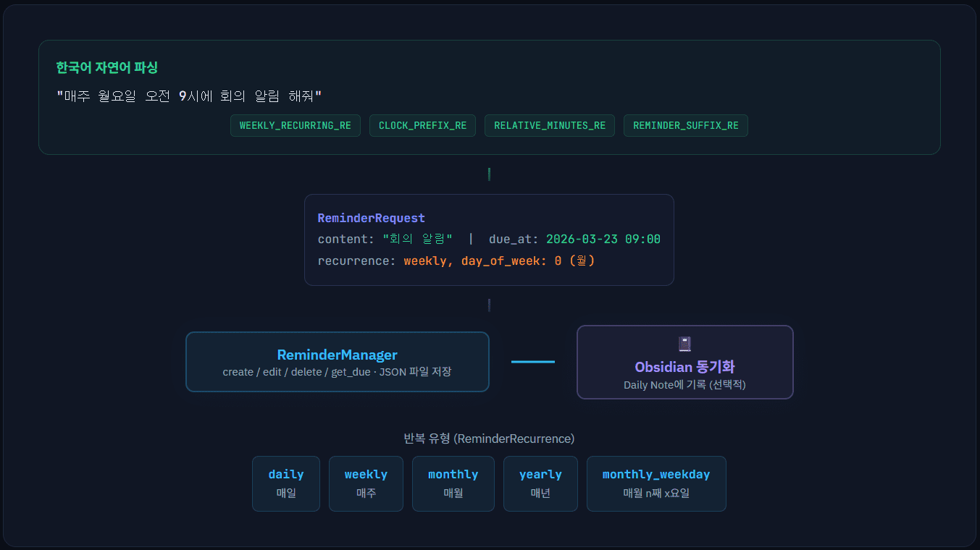This screenshot has width=980, height=550.
Task: Click the recurrence weekly, day_of_week value
Action: click(x=498, y=261)
